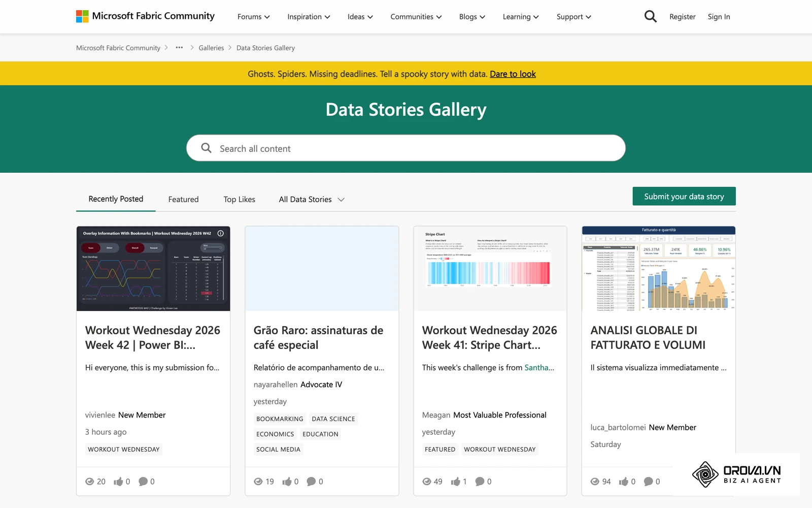
Task: Switch to the Featured tab
Action: [183, 200]
